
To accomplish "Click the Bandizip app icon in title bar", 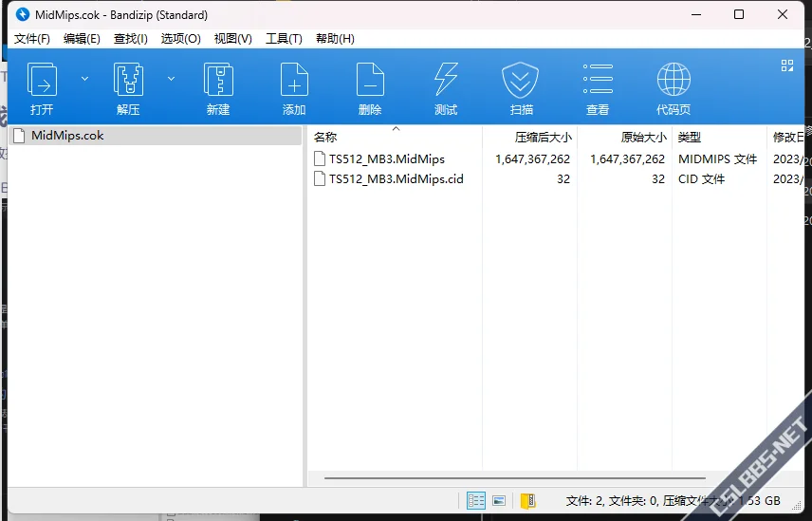I will click(23, 14).
